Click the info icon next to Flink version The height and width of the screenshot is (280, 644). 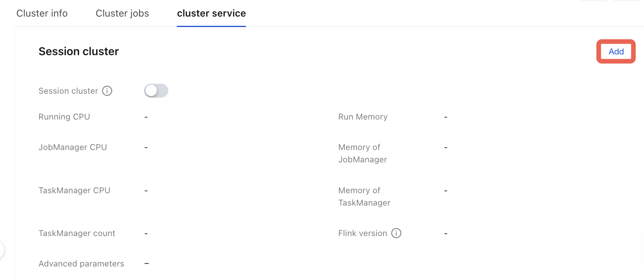tap(396, 233)
